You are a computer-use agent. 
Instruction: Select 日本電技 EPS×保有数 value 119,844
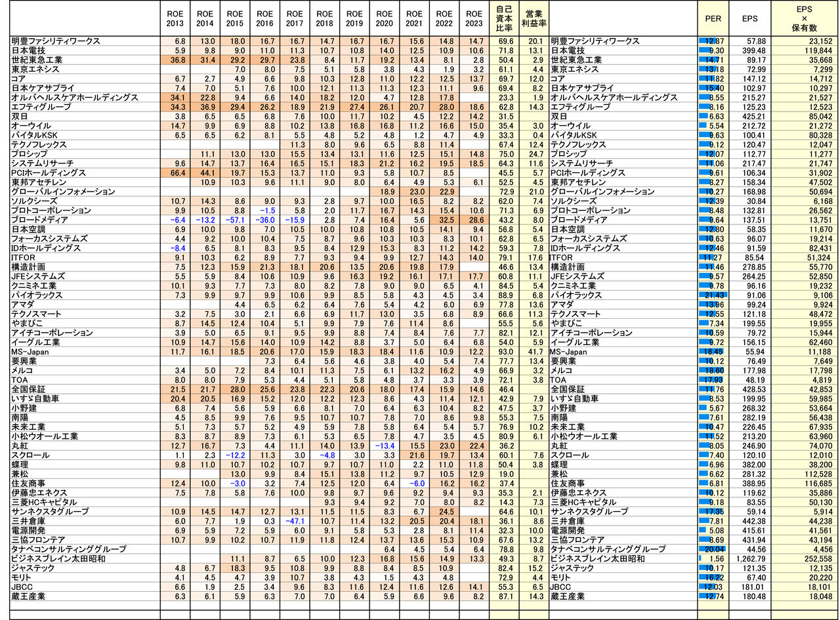tap(818, 50)
